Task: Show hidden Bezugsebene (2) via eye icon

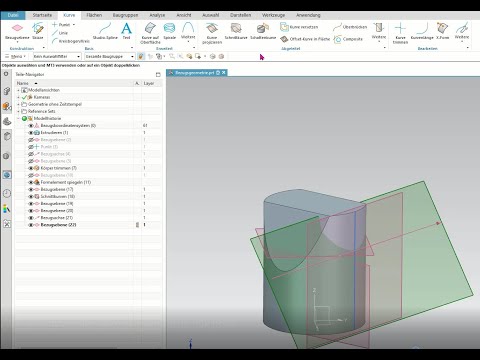Action: 31,140
